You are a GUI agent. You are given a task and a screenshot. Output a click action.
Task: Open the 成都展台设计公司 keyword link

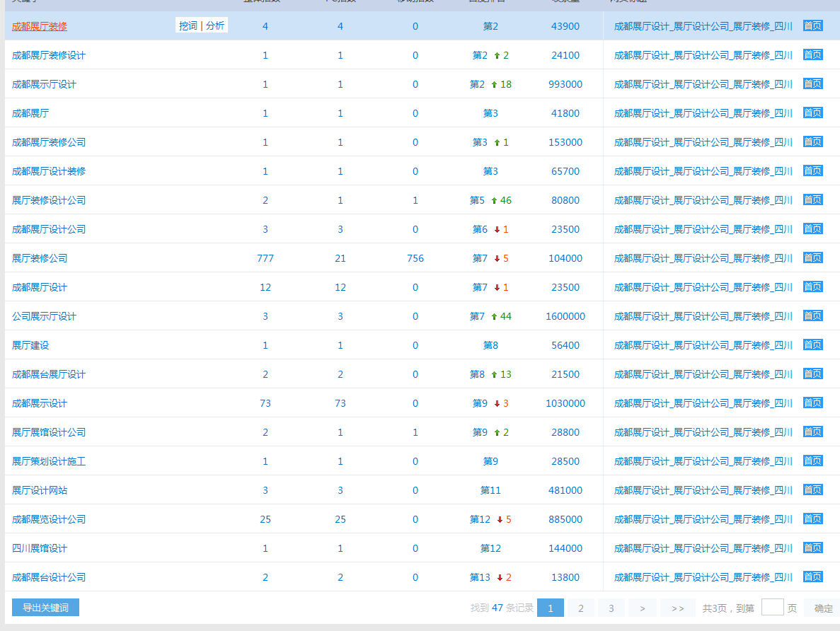[x=49, y=577]
